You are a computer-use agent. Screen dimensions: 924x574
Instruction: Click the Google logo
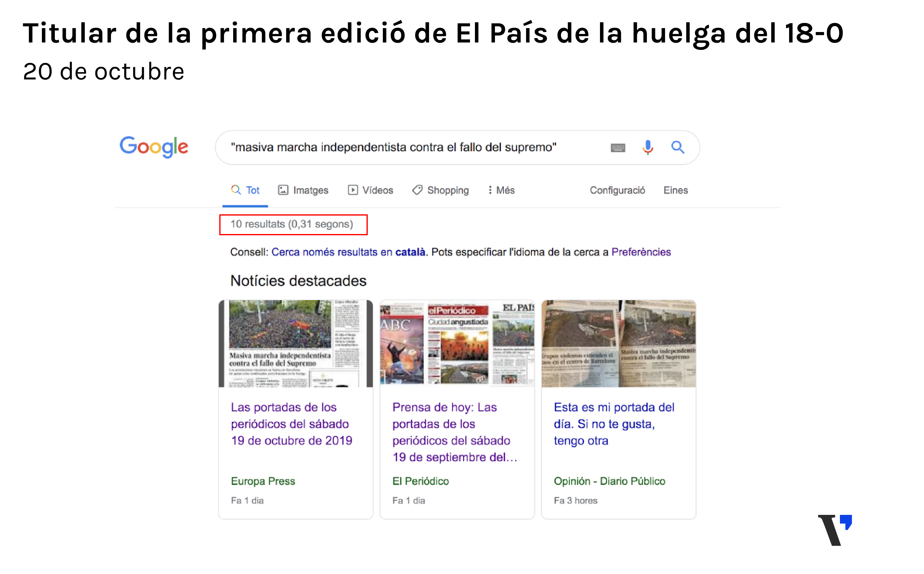pos(154,147)
